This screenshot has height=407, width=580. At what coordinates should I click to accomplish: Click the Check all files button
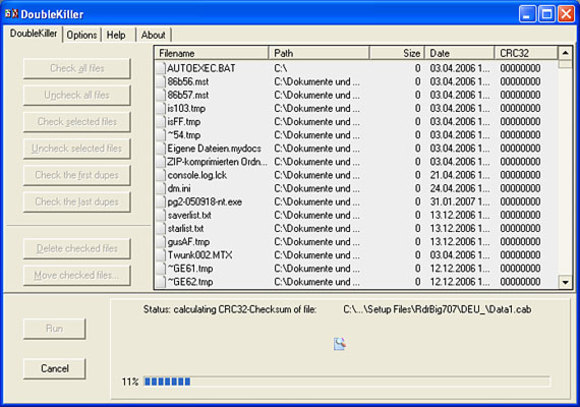pyautogui.click(x=77, y=68)
